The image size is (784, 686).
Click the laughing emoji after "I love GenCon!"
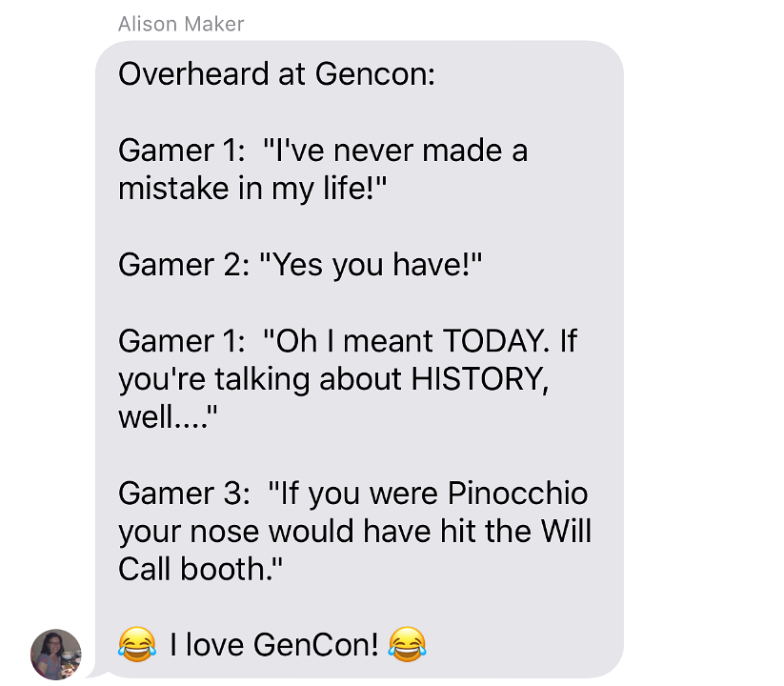click(408, 644)
